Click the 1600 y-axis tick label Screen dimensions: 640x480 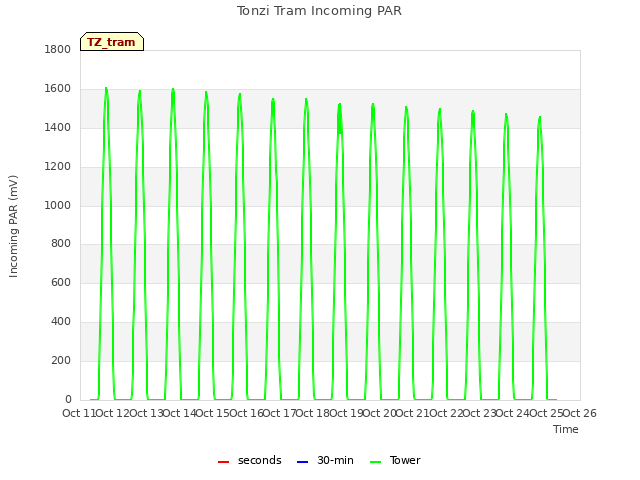pyautogui.click(x=58, y=89)
